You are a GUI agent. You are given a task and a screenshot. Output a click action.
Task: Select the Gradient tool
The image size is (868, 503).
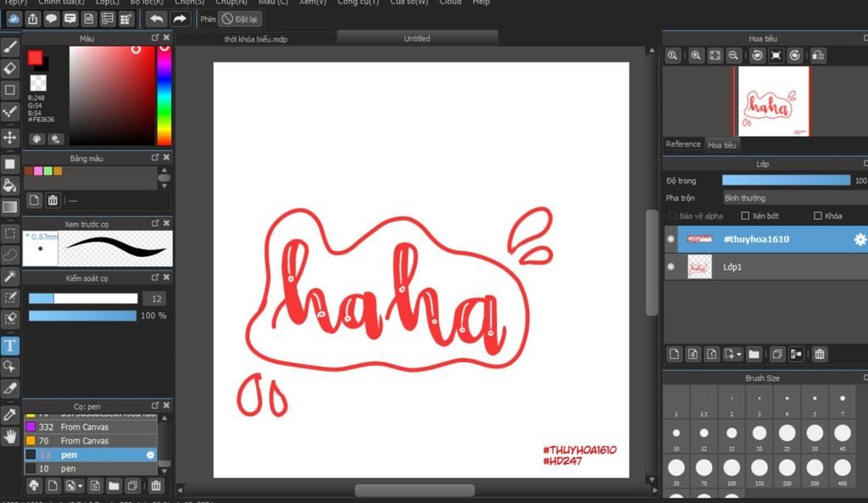[10, 207]
